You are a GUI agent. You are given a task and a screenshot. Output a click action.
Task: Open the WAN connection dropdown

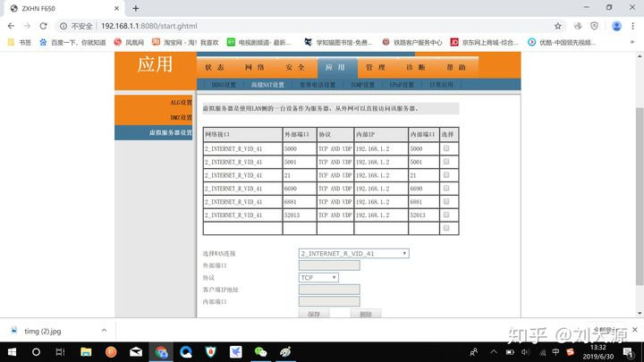click(353, 254)
